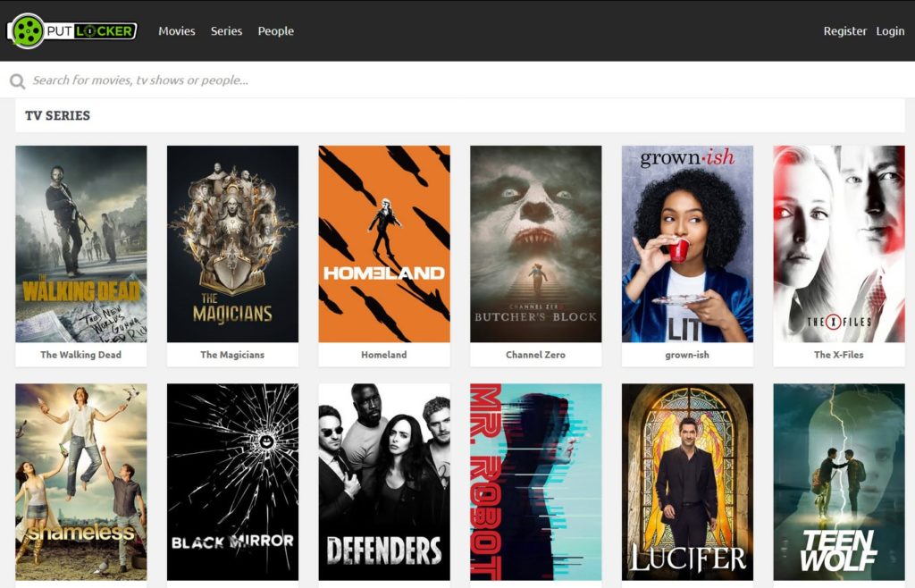Click 'The Walking Dead' title text
This screenshot has height=588, width=915.
(x=81, y=355)
